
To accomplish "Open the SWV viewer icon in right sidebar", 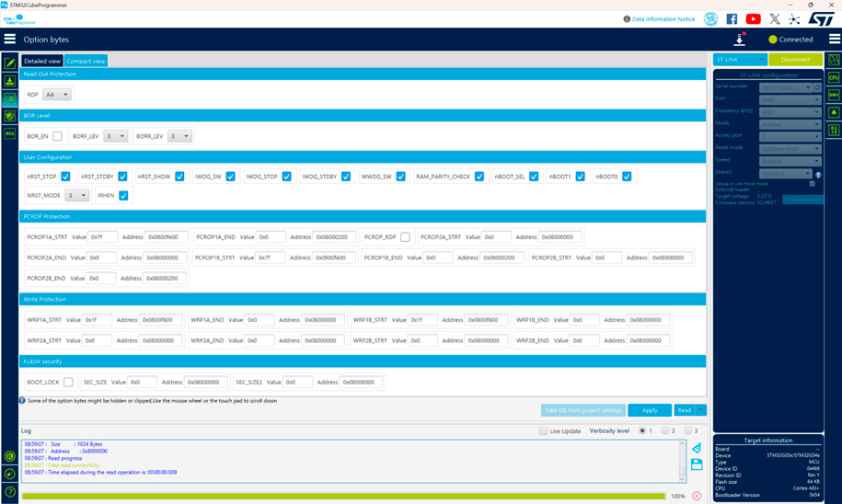I will click(834, 95).
